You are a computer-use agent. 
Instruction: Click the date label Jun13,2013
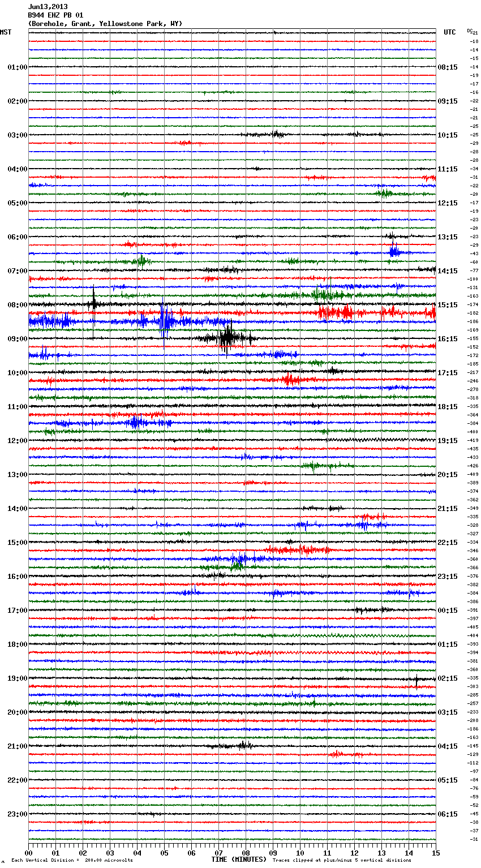tap(48, 7)
